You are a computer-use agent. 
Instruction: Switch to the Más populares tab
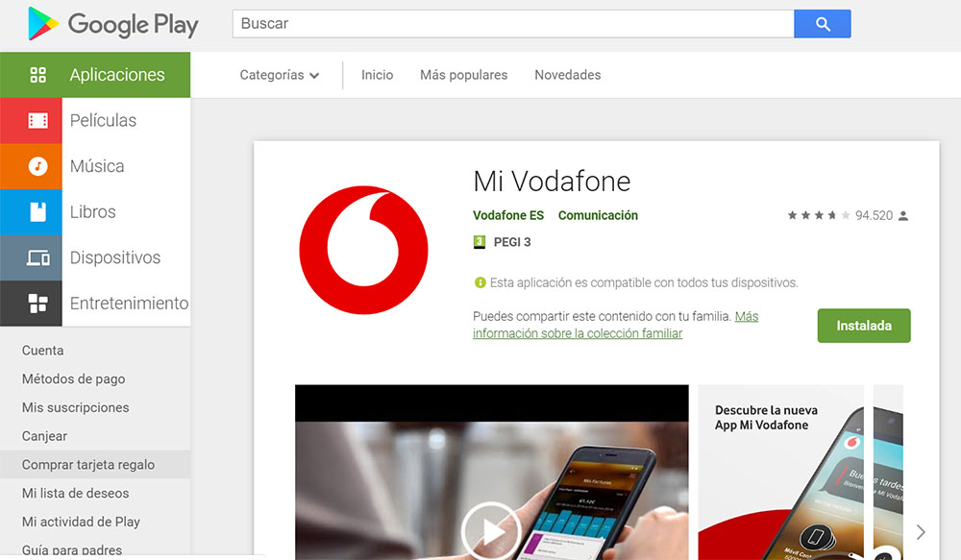click(463, 74)
